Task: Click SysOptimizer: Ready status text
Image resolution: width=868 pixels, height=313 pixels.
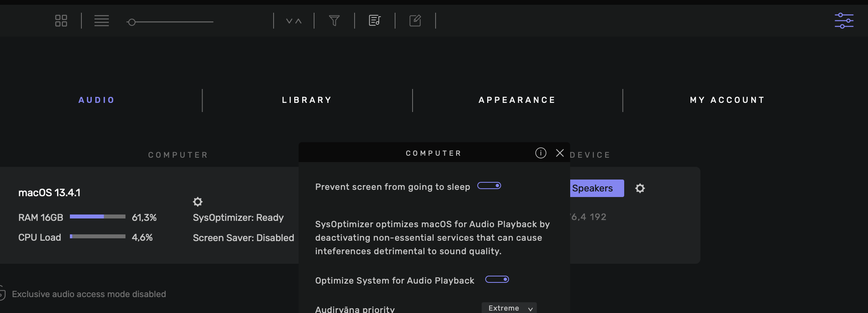Action: [238, 218]
